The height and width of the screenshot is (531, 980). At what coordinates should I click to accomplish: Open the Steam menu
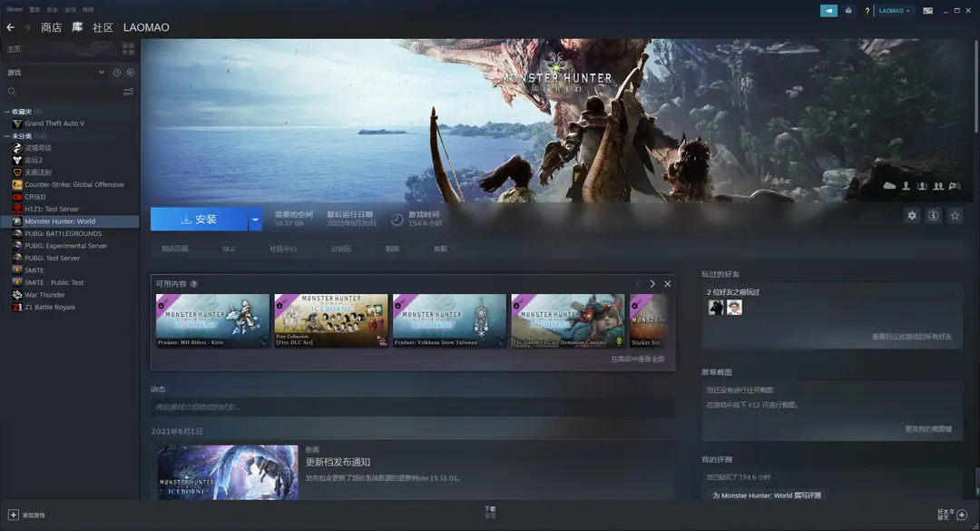pyautogui.click(x=15, y=9)
